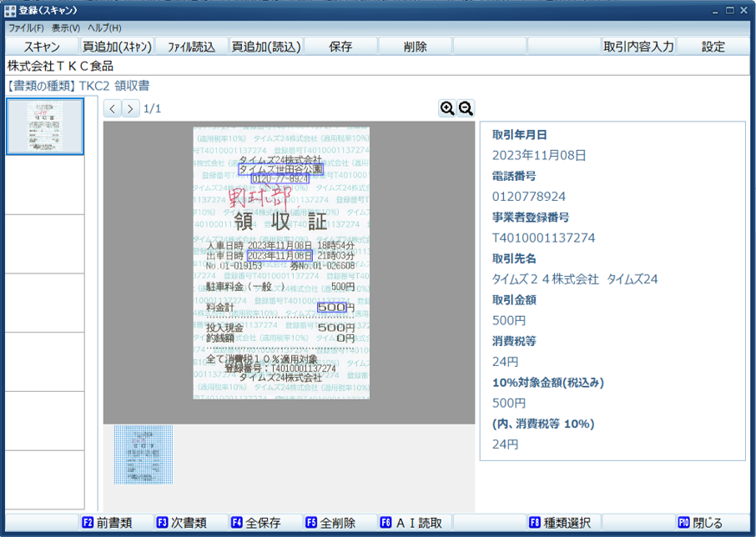The height and width of the screenshot is (537, 756).
Task: Click the date value 2023年11月08日
Action: click(539, 156)
